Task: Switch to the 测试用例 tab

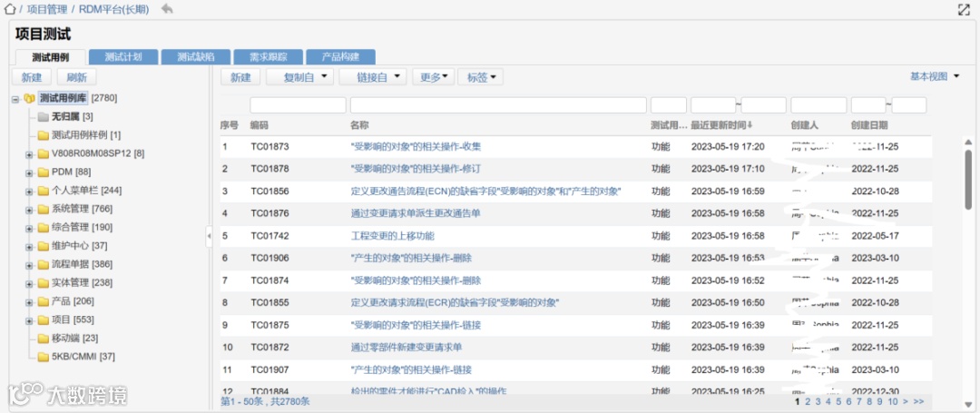Action: (x=51, y=57)
